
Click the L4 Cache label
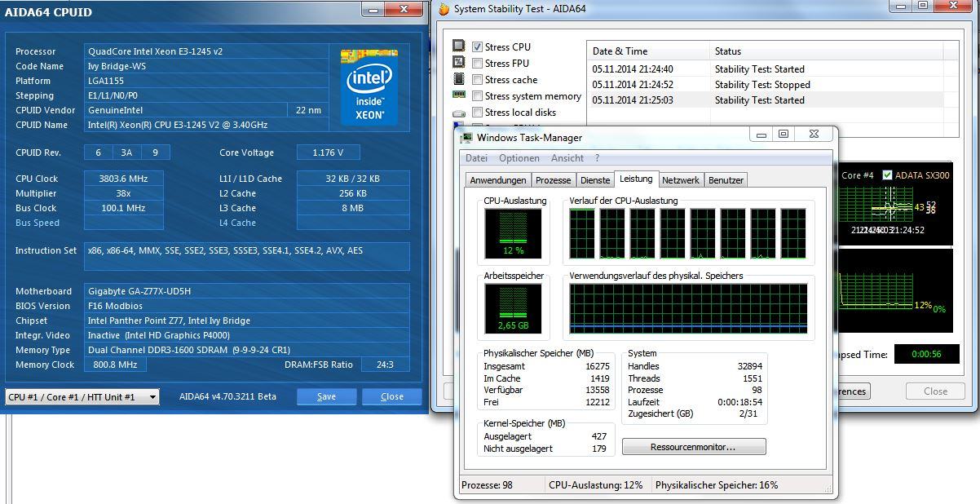238,223
